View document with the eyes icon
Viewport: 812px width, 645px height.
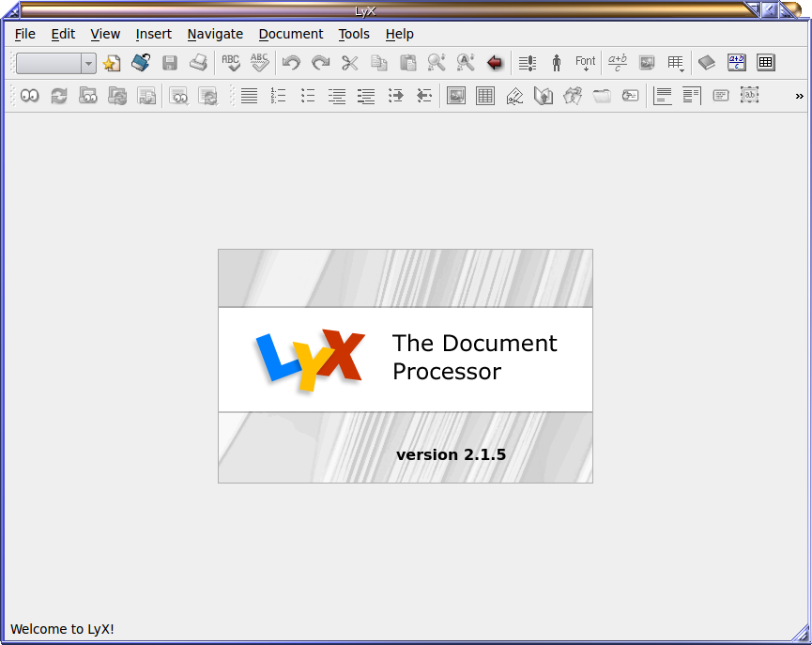(30, 96)
